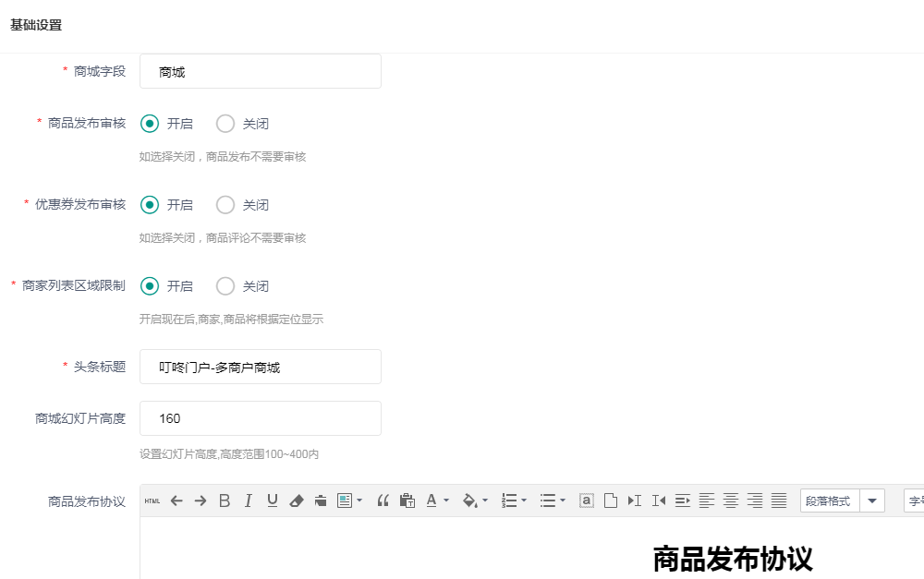Click the 商城幻灯片高度 input with 160
Image resolution: width=924 pixels, height=579 pixels.
pos(261,419)
